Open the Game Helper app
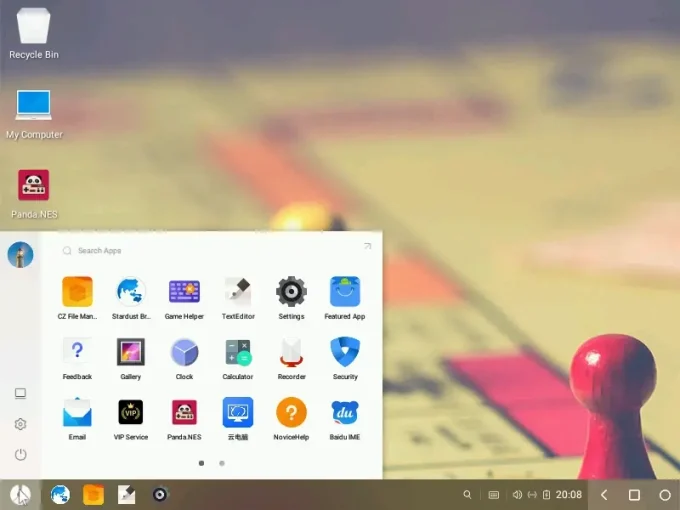 (x=184, y=292)
